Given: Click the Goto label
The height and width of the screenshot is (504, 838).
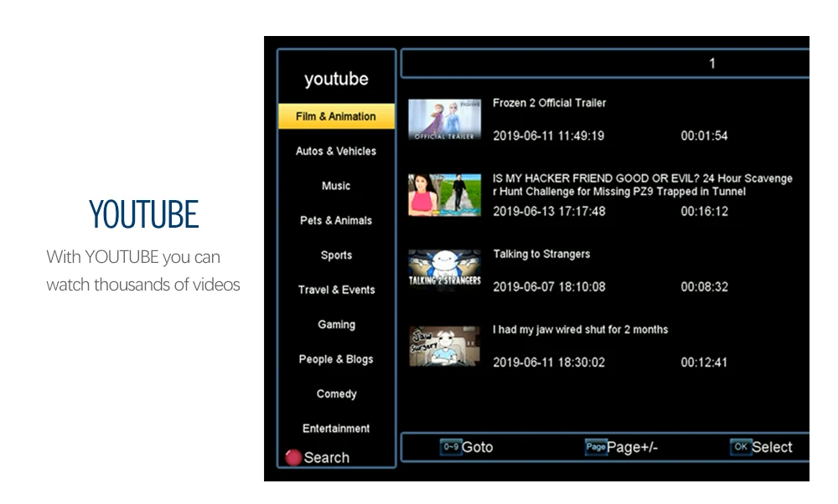Looking at the screenshot, I should coord(478,447).
